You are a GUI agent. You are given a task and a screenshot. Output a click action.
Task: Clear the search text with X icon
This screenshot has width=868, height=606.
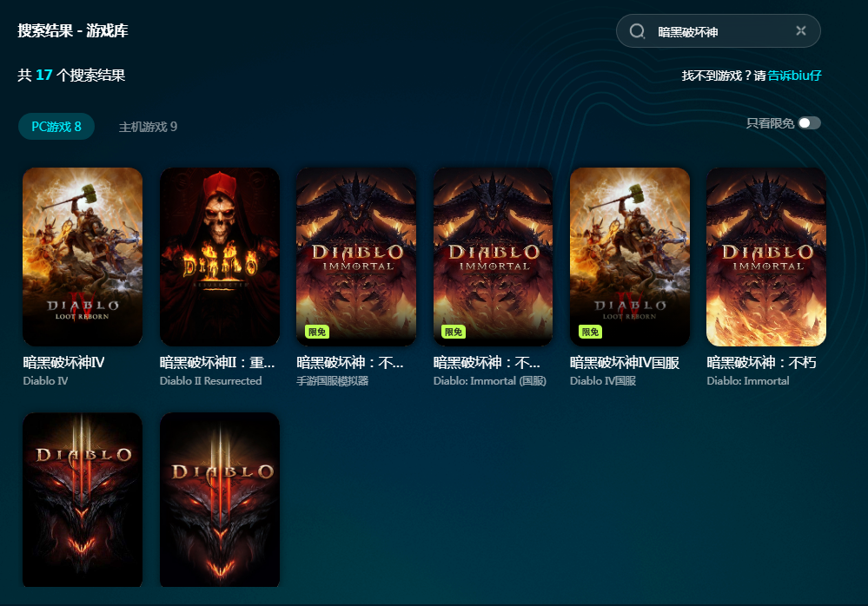click(x=800, y=31)
